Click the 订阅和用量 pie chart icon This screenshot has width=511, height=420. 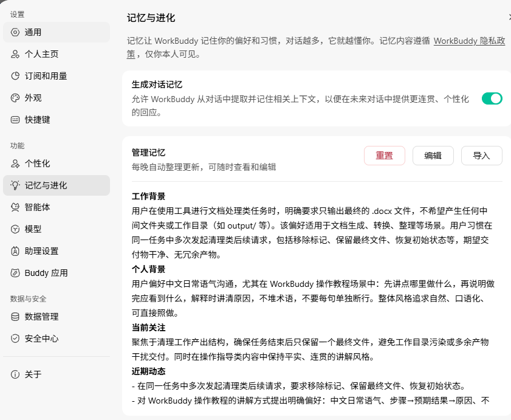15,76
